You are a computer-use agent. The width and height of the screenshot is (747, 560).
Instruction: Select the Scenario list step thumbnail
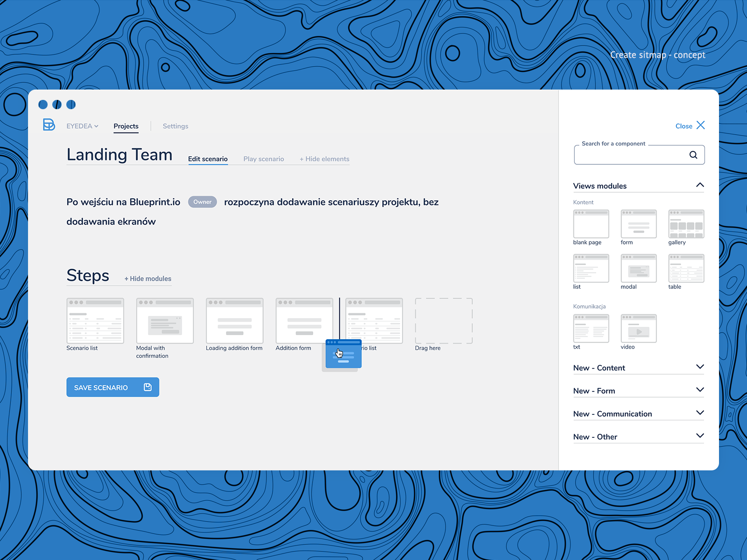(95, 321)
